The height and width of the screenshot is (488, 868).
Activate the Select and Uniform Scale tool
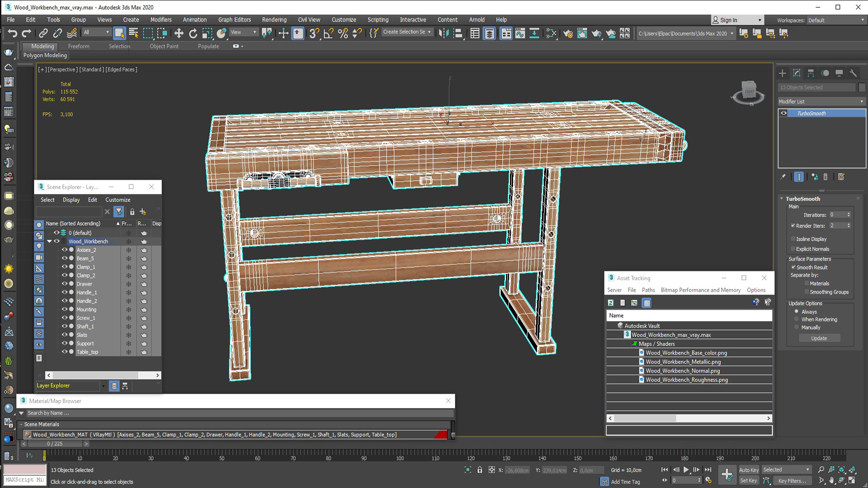(x=207, y=33)
